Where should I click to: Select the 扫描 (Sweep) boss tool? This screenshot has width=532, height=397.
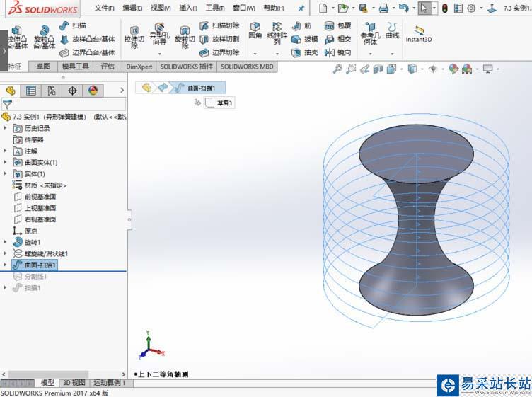[x=73, y=25]
